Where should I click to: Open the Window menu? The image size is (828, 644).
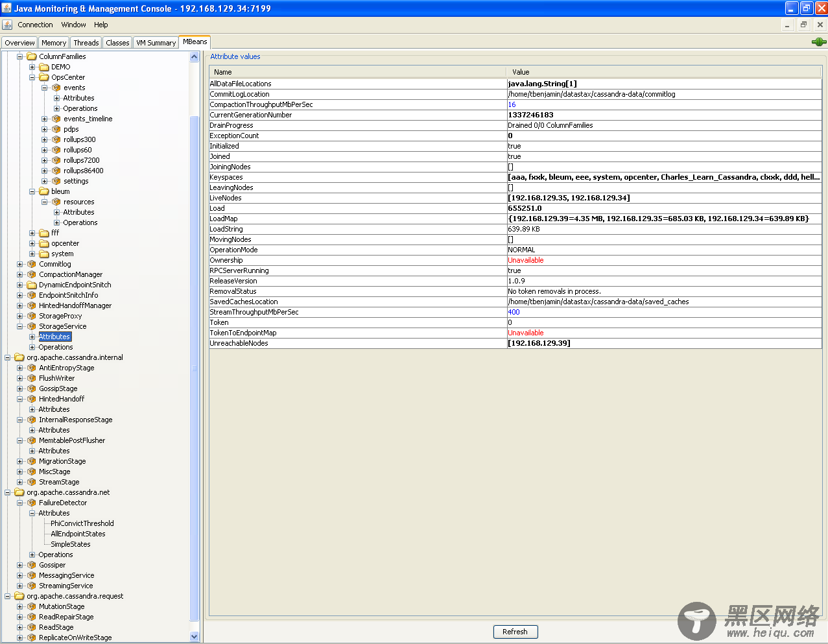pyautogui.click(x=73, y=25)
